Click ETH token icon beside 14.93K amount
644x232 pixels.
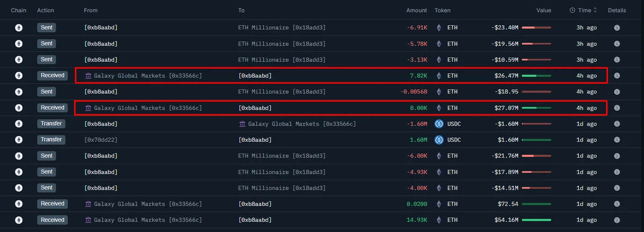[439, 220]
